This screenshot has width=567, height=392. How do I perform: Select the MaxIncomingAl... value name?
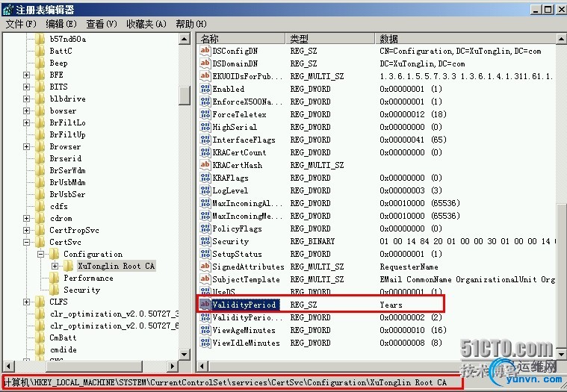point(247,203)
